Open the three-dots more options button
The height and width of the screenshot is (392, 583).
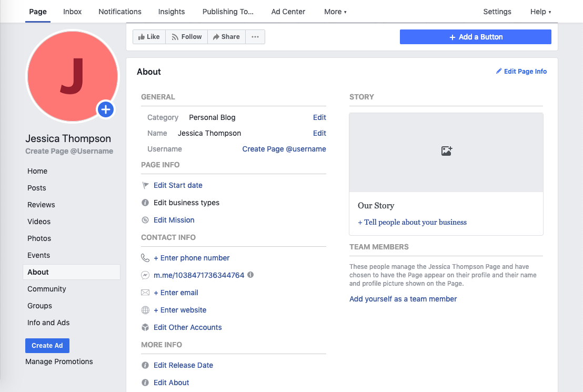pos(255,37)
